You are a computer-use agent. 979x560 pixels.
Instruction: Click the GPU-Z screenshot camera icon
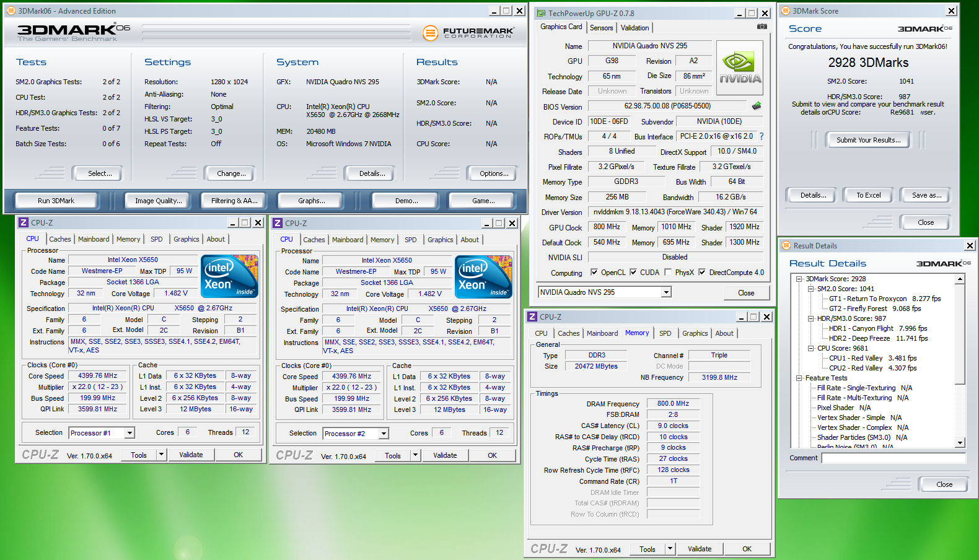(x=762, y=27)
